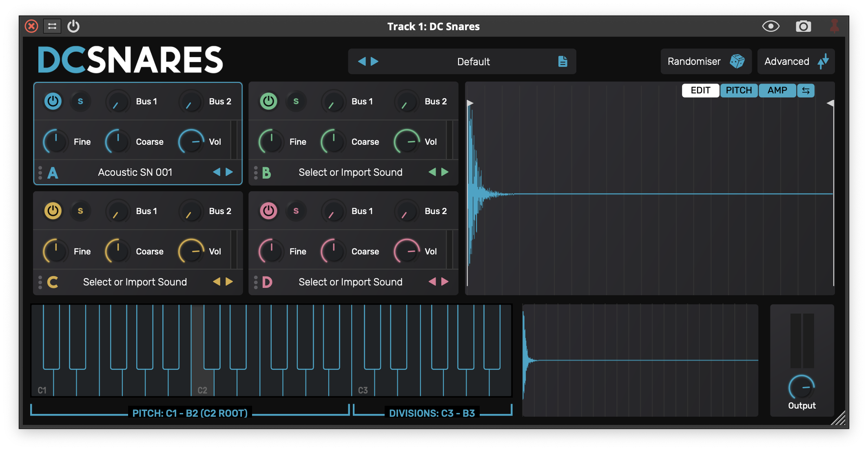
Task: Go to next preset after Default
Action: (x=374, y=62)
